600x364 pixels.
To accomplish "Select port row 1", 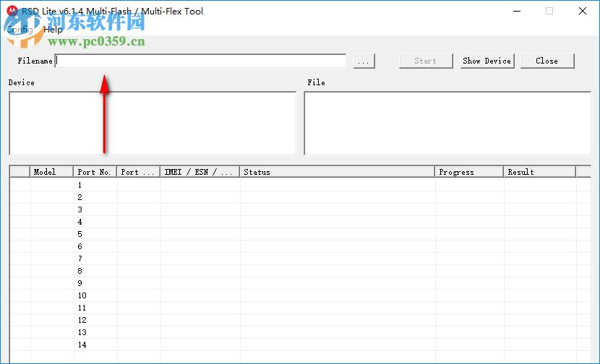I will pyautogui.click(x=300, y=185).
